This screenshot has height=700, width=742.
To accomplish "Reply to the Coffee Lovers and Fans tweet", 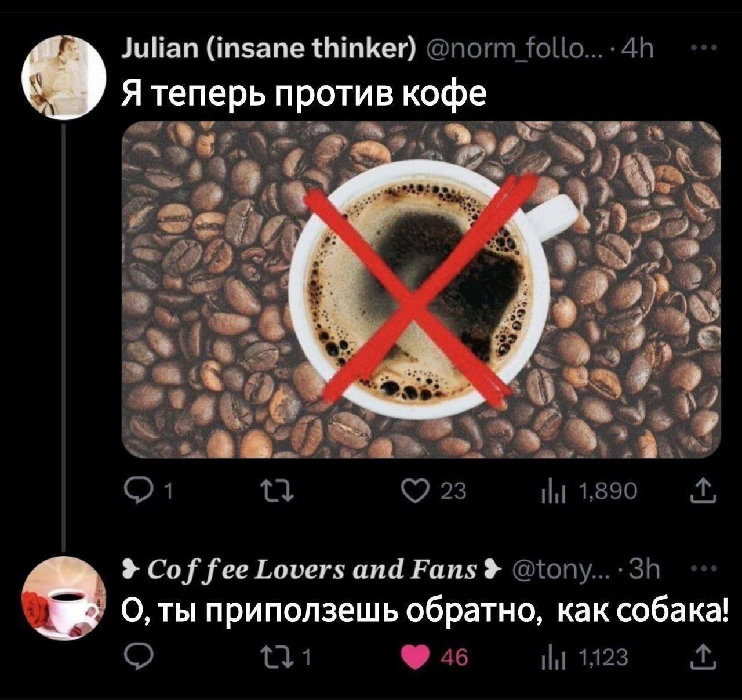I will point(135,659).
